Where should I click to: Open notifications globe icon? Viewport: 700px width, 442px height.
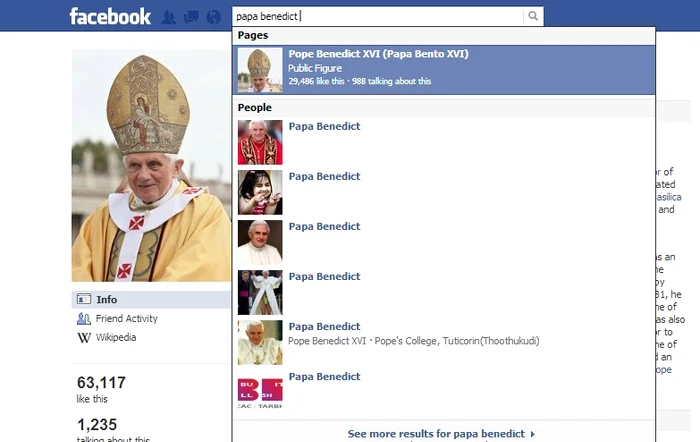pyautogui.click(x=214, y=17)
